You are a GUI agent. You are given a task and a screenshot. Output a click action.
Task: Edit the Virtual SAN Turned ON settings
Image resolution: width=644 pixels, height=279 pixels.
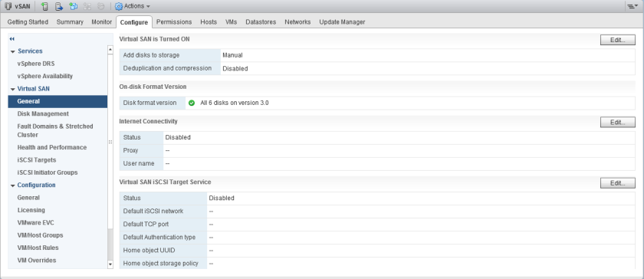[618, 40]
